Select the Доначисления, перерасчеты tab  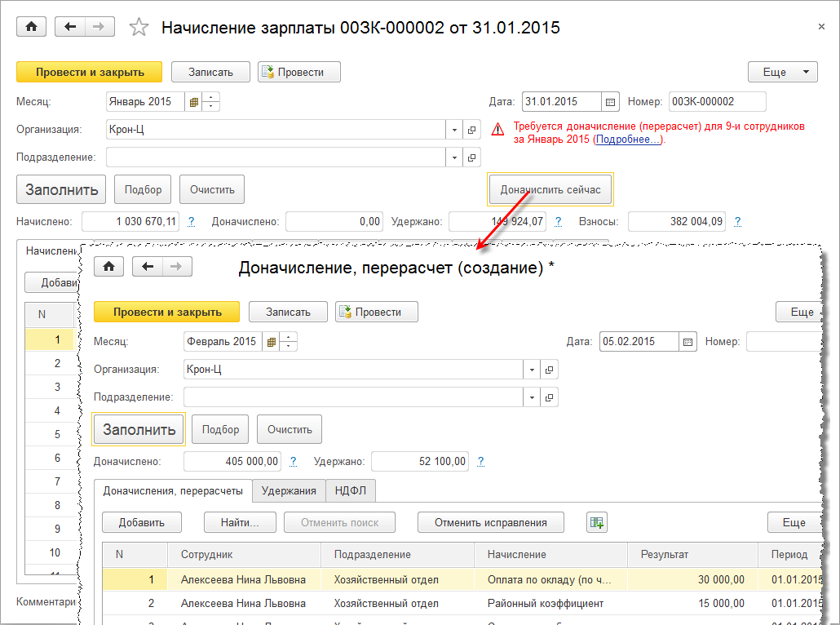pyautogui.click(x=173, y=490)
